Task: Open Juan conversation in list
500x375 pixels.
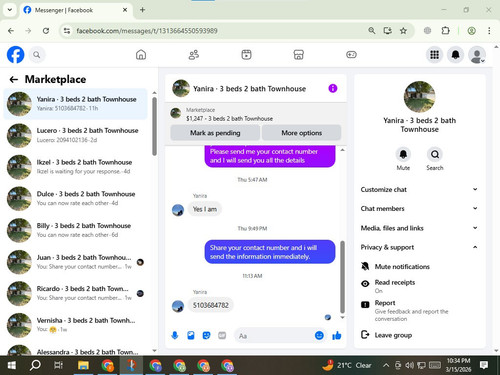Action: pyautogui.click(x=75, y=262)
